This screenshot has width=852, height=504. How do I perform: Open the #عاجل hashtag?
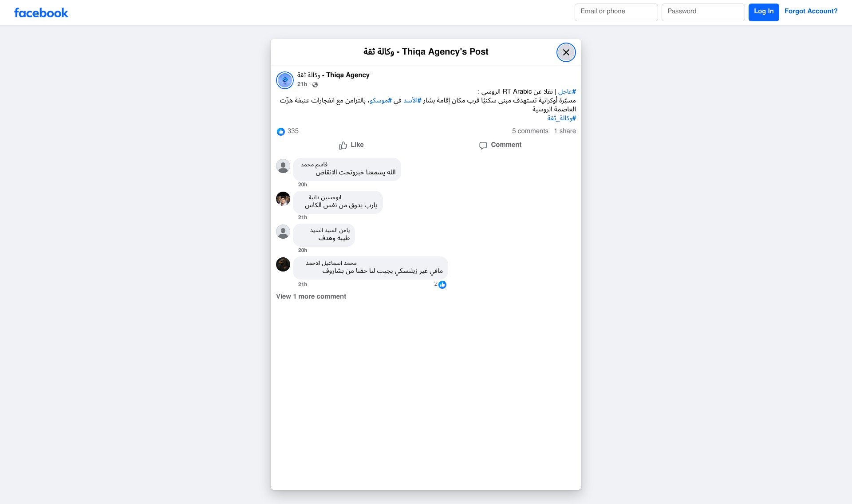pyautogui.click(x=567, y=91)
